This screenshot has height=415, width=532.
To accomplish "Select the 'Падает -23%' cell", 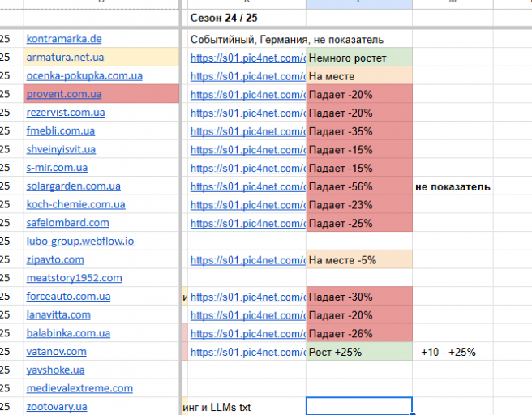I will click(x=359, y=204).
